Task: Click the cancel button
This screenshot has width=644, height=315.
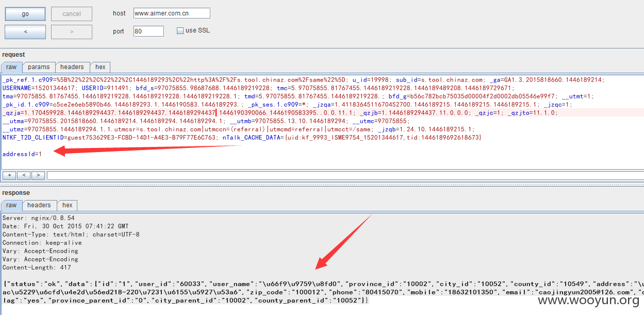Action: [72, 14]
